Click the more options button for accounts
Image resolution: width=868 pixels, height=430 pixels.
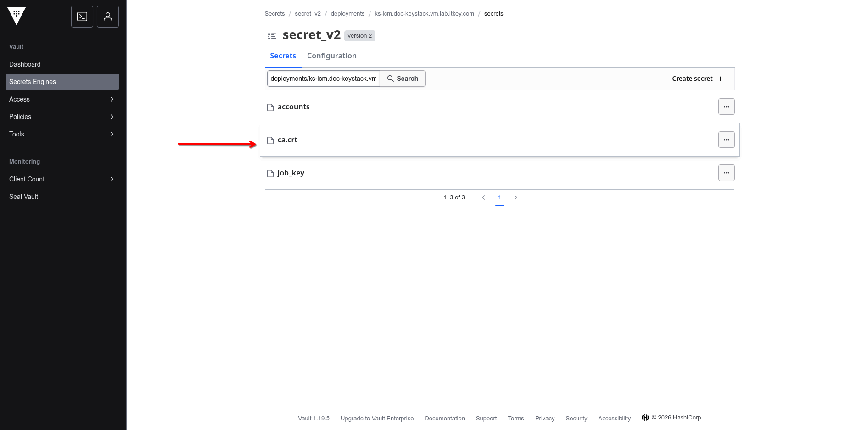coord(726,107)
